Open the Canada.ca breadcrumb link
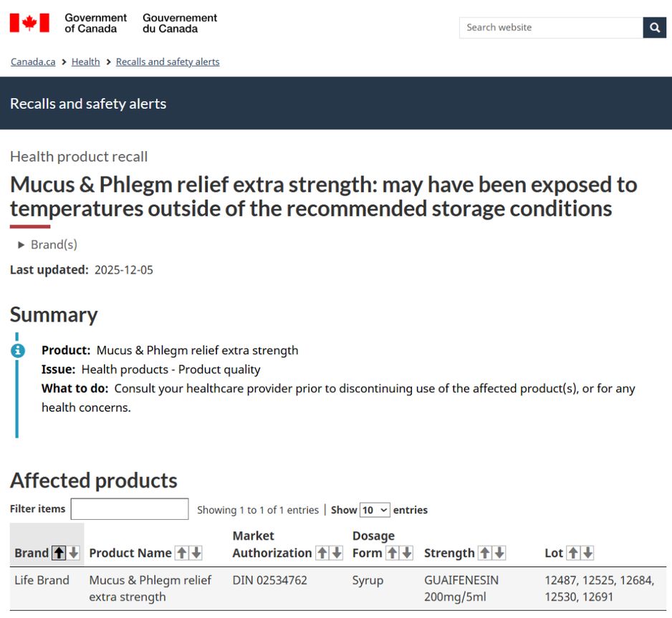 click(33, 62)
